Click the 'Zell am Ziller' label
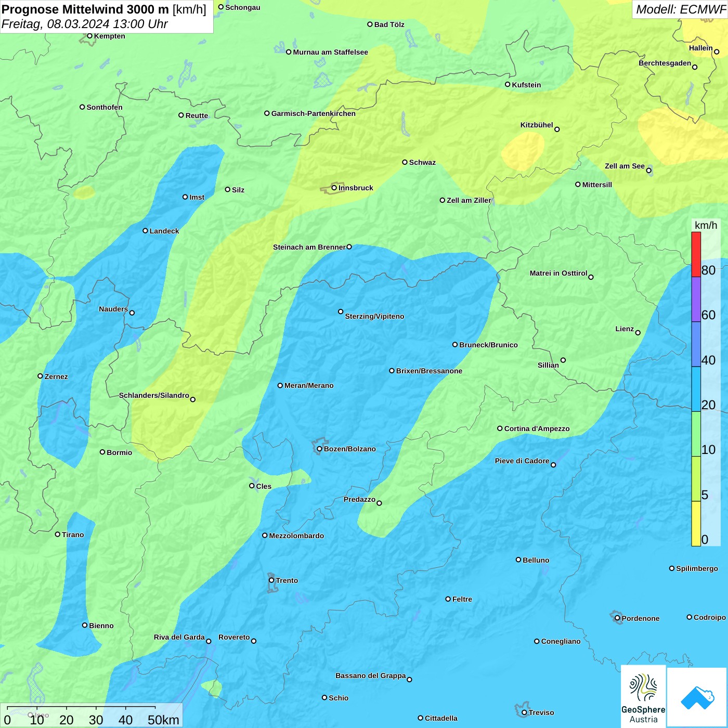Viewport: 728px width, 728px height. tap(469, 200)
